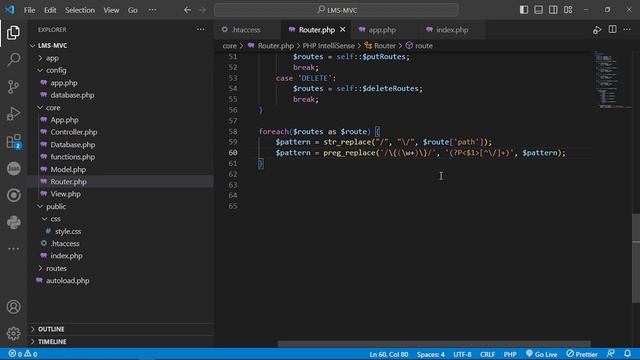This screenshot has width=640, height=360.
Task: Customize layout icon in title bar
Action: click(568, 10)
